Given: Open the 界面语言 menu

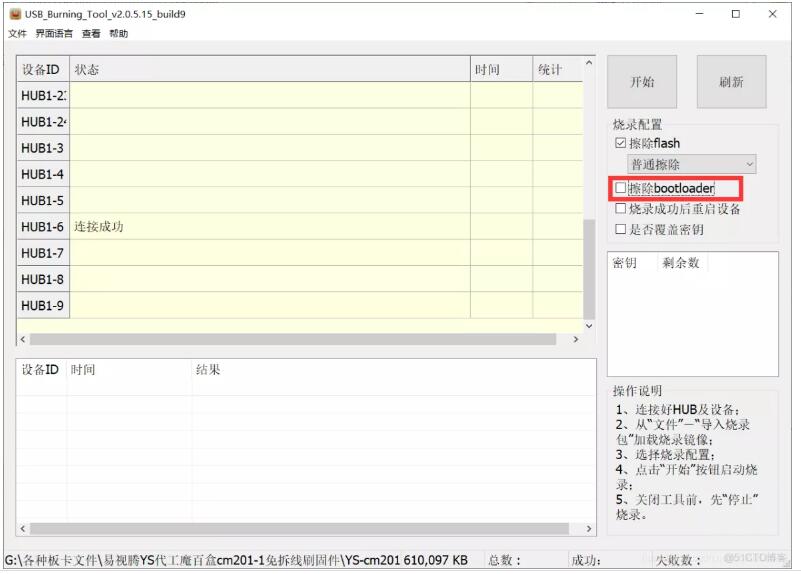Looking at the screenshot, I should coord(54,34).
